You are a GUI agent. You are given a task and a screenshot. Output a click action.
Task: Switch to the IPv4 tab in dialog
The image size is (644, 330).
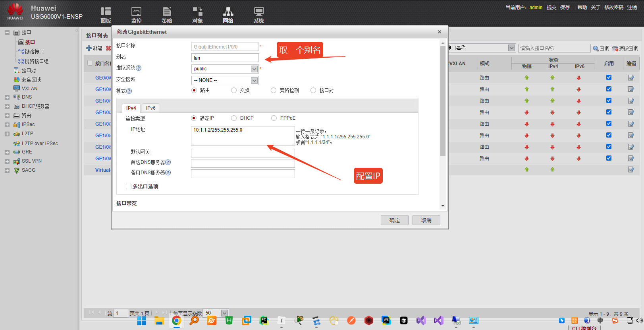131,108
